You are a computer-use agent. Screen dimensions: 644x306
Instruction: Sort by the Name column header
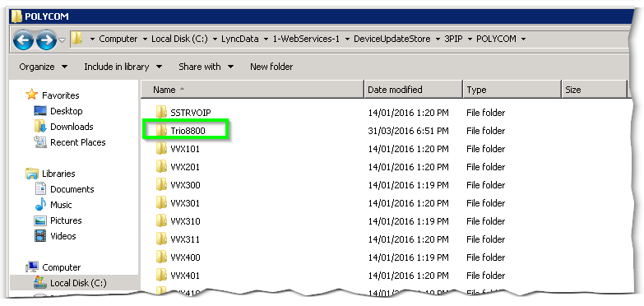point(253,90)
